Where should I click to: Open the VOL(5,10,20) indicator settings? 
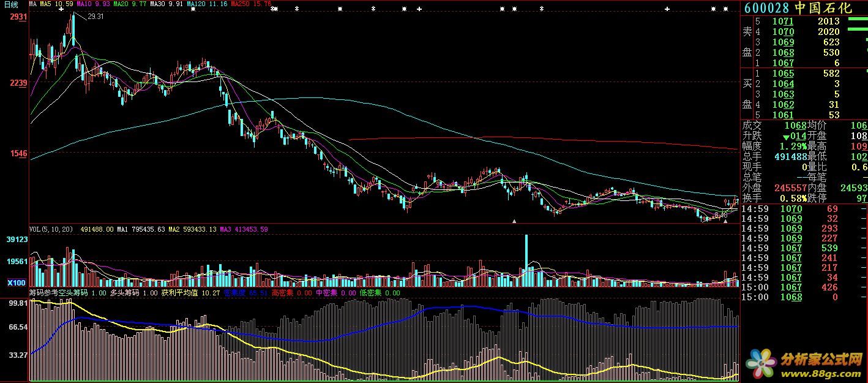[x=51, y=229]
